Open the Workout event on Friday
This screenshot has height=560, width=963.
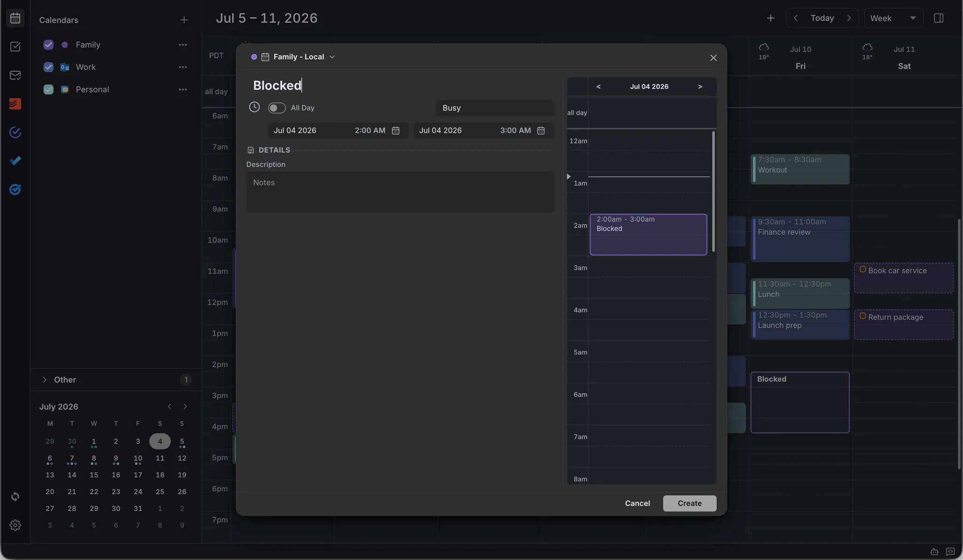pos(800,169)
